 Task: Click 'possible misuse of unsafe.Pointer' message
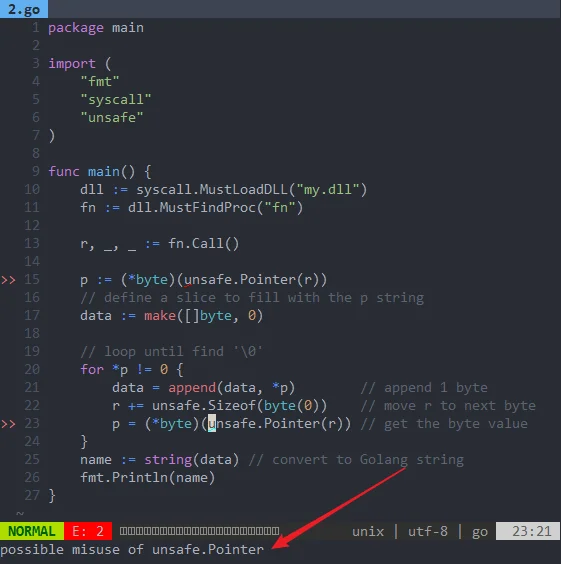tap(132, 550)
